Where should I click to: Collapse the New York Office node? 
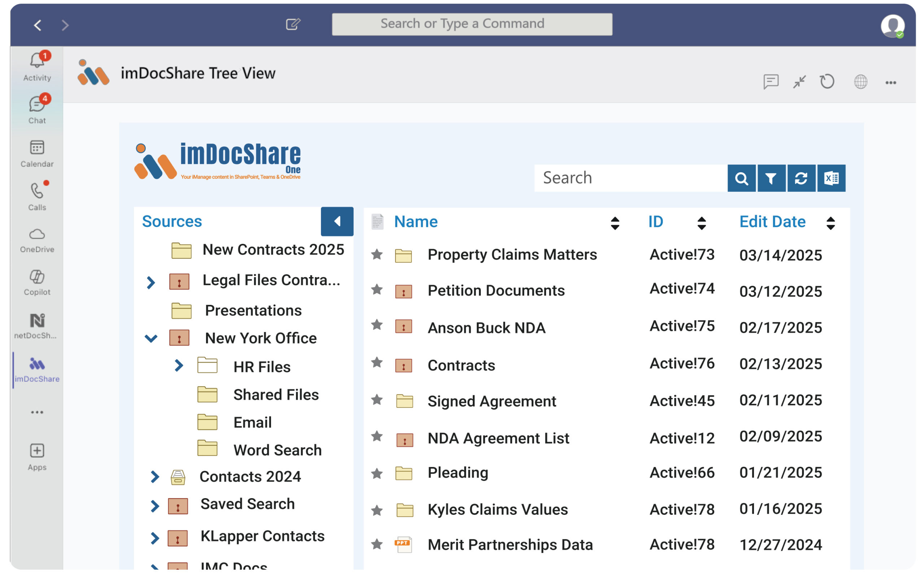(151, 338)
